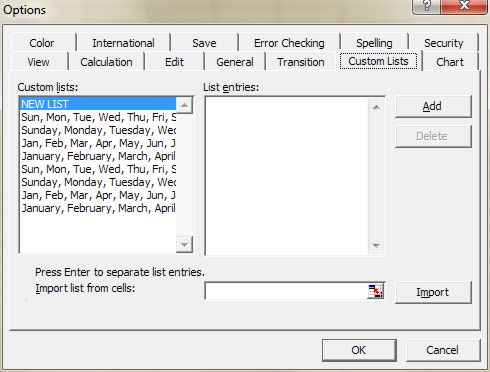Select the Calculation tab
Viewport: 490px width, 372px height.
click(x=106, y=62)
